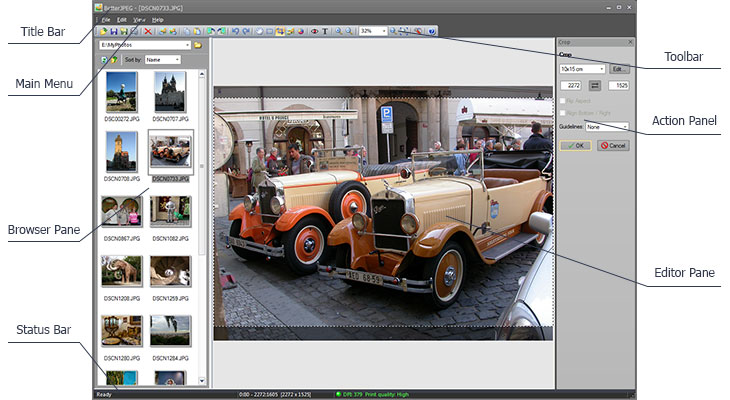Click the Paste clipboard icon

click(197, 32)
